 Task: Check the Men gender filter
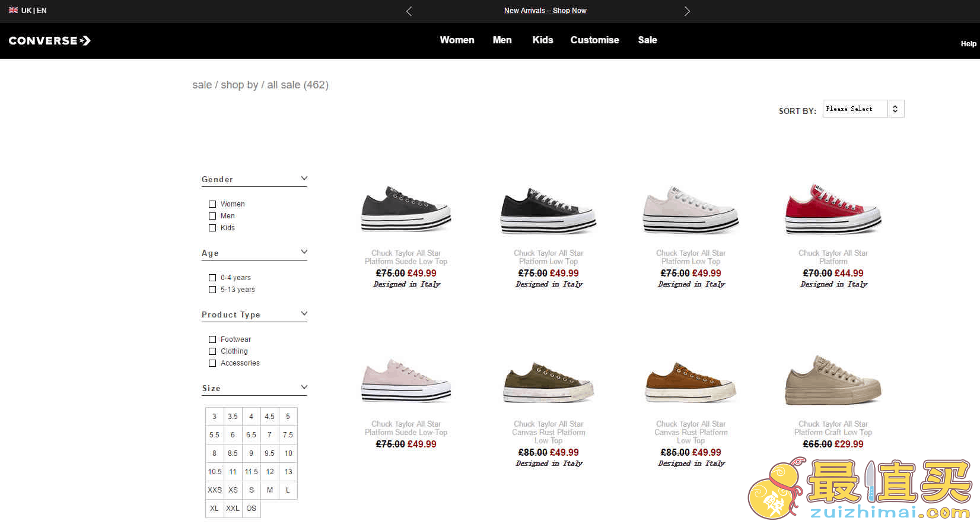tap(212, 216)
